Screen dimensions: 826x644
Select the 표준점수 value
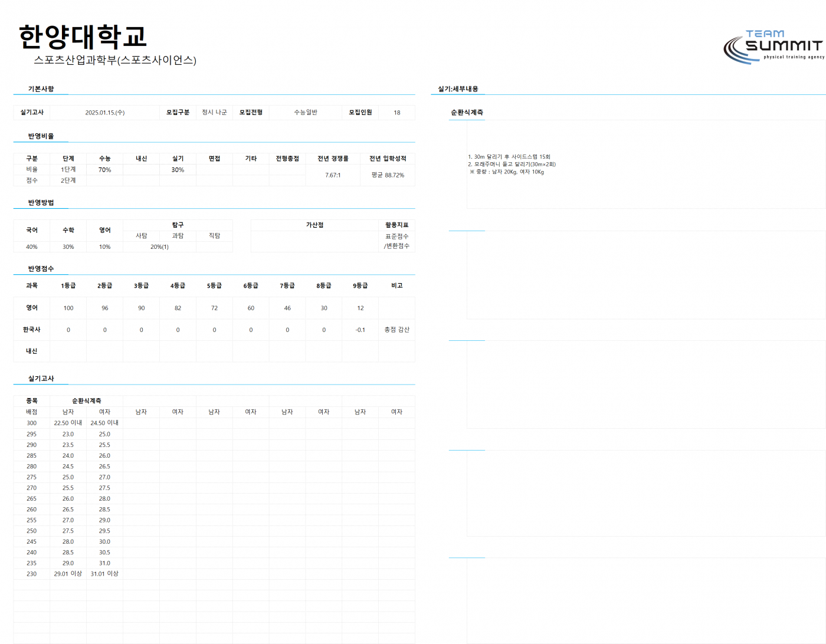coord(396,236)
